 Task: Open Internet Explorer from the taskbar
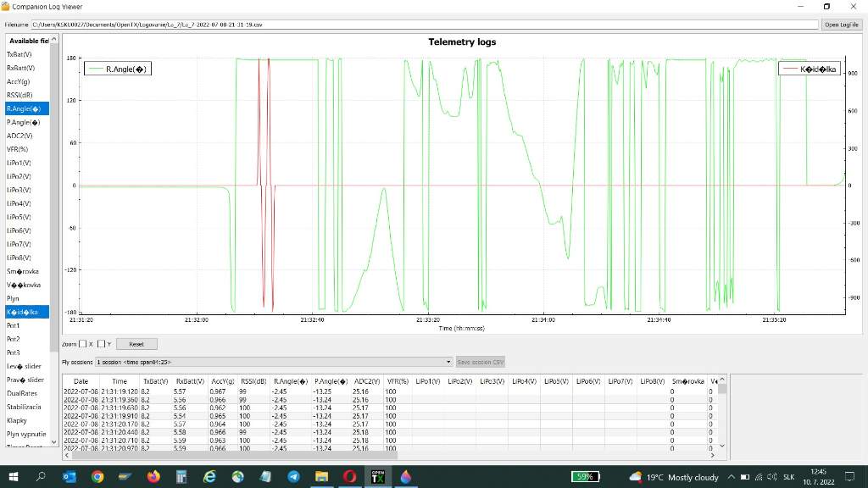[x=209, y=477]
